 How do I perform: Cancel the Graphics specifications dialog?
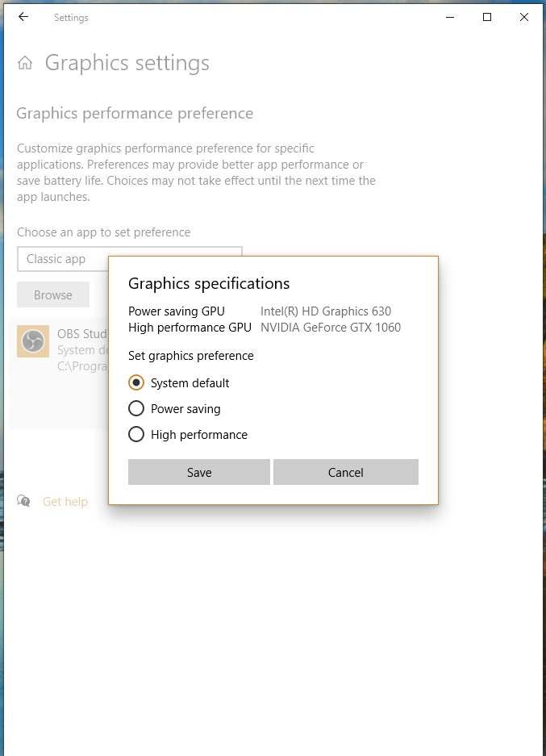[x=345, y=472]
